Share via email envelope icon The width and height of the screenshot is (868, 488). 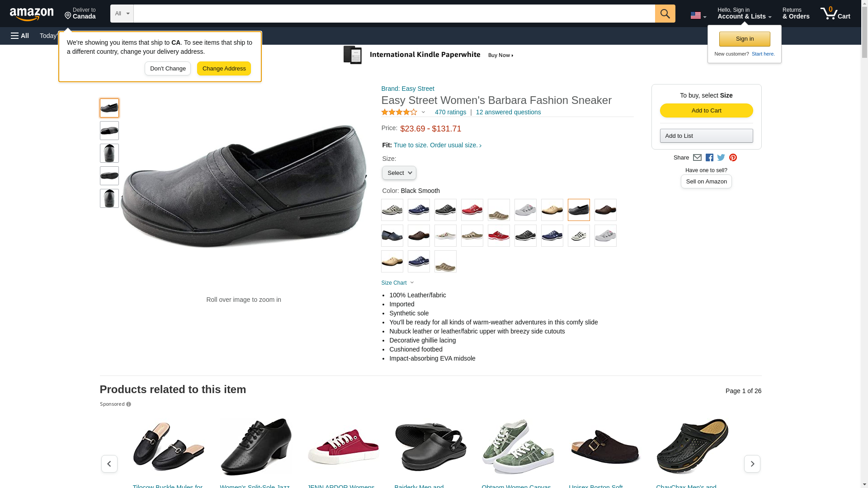pos(697,158)
